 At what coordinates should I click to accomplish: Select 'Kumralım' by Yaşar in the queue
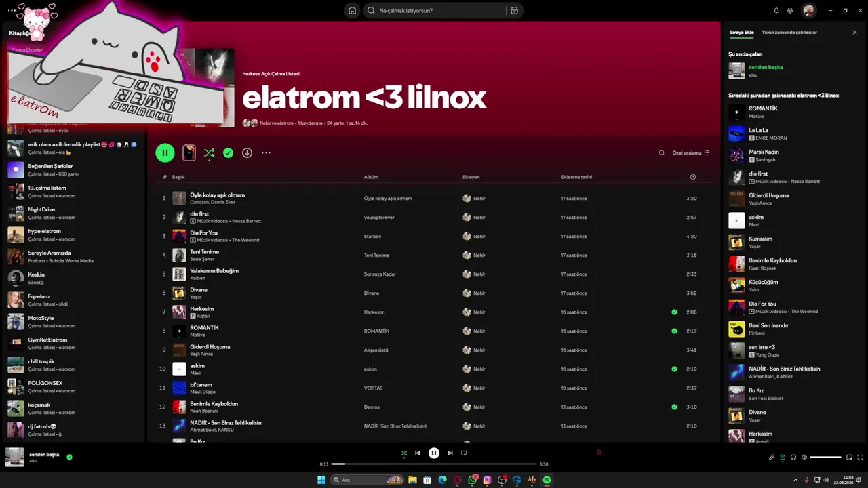(792, 242)
